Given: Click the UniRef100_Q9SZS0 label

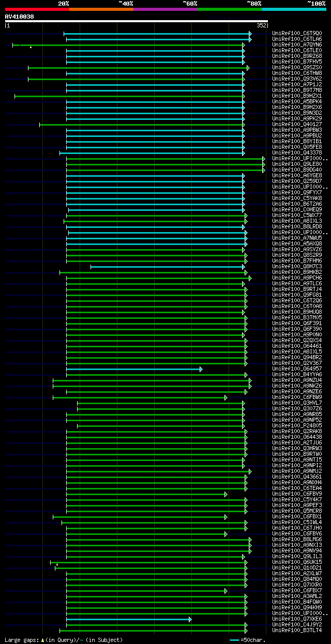Looking at the screenshot, I should 297,68.
